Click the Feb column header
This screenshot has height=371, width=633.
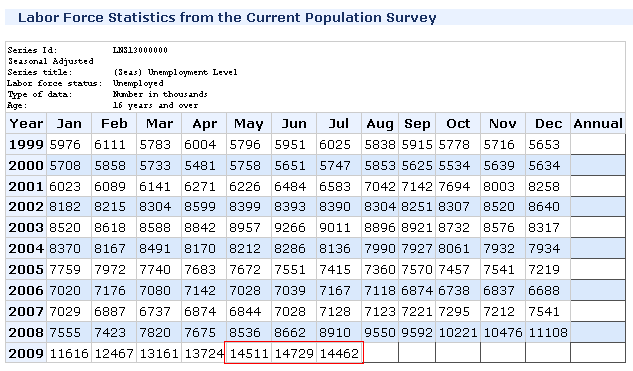114,124
